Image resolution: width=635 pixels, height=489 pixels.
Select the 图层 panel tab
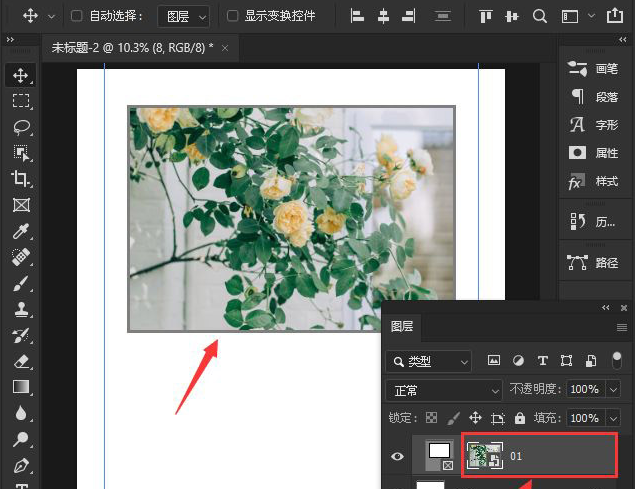pyautogui.click(x=402, y=327)
